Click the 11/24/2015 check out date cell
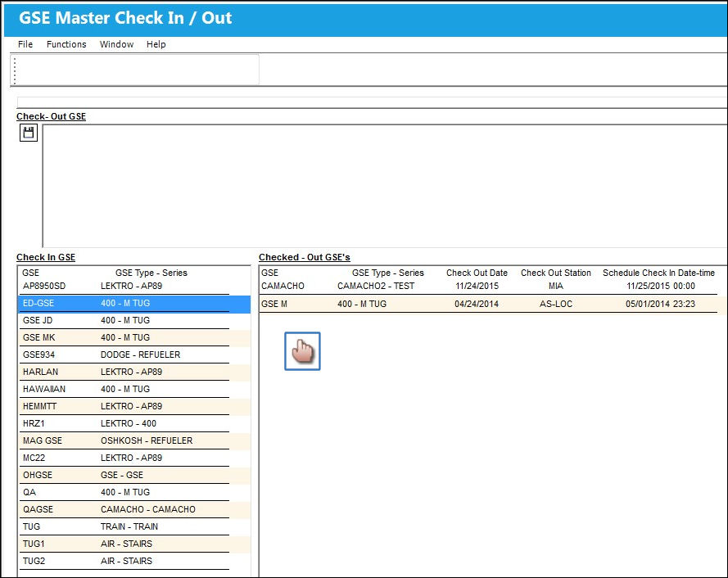This screenshot has height=578, width=728. [x=477, y=286]
